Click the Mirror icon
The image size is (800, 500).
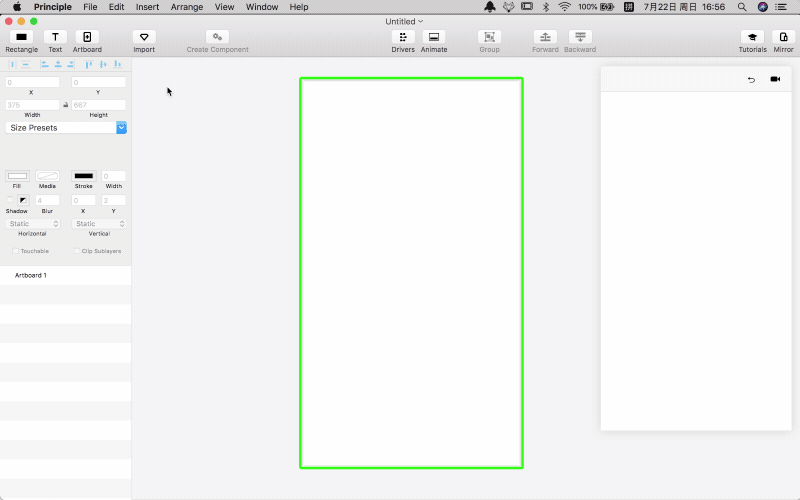783,37
